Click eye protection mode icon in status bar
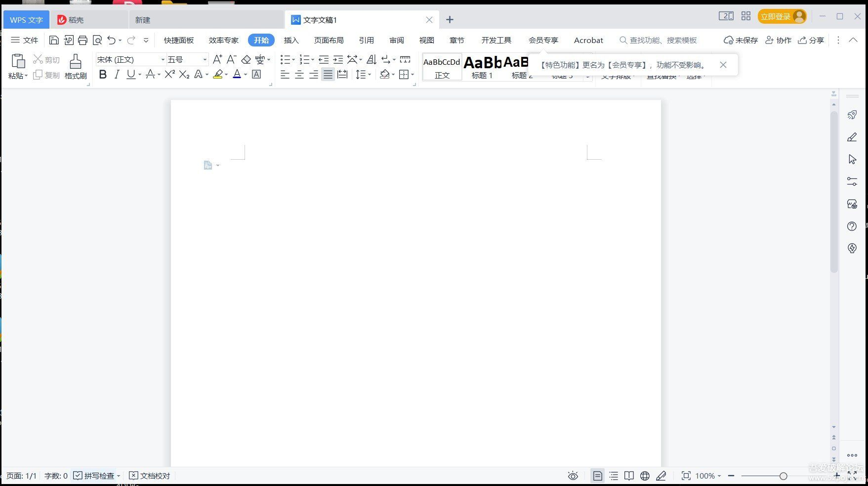Image resolution: width=868 pixels, height=486 pixels. 573,476
